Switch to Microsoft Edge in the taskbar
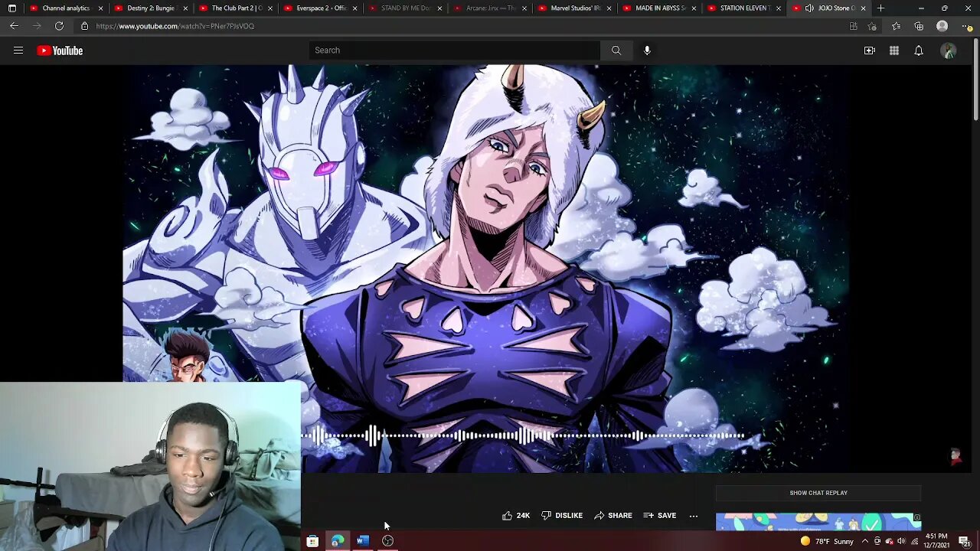The image size is (980, 551). click(x=338, y=541)
